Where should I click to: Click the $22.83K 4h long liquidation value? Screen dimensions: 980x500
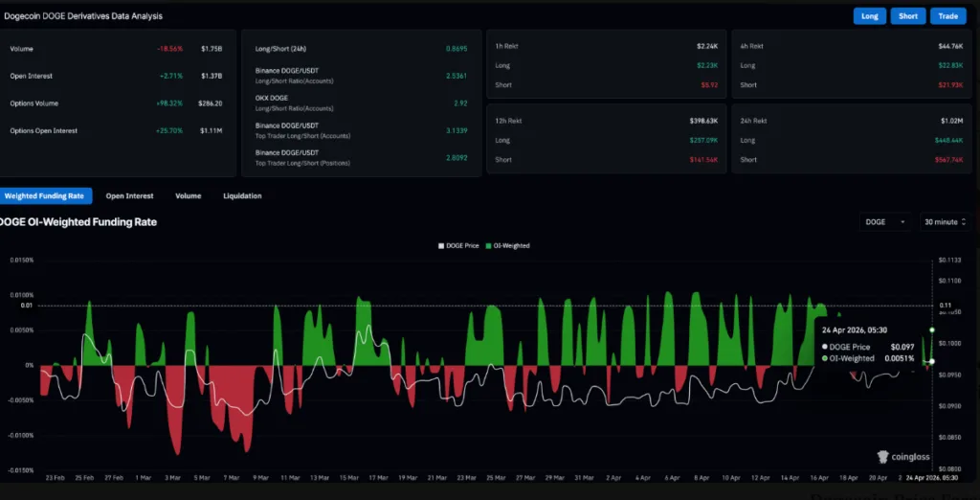tap(950, 66)
